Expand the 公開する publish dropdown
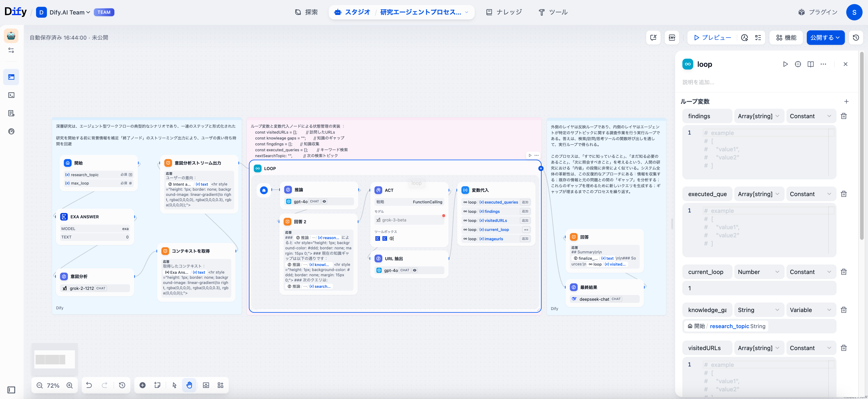 click(x=825, y=38)
